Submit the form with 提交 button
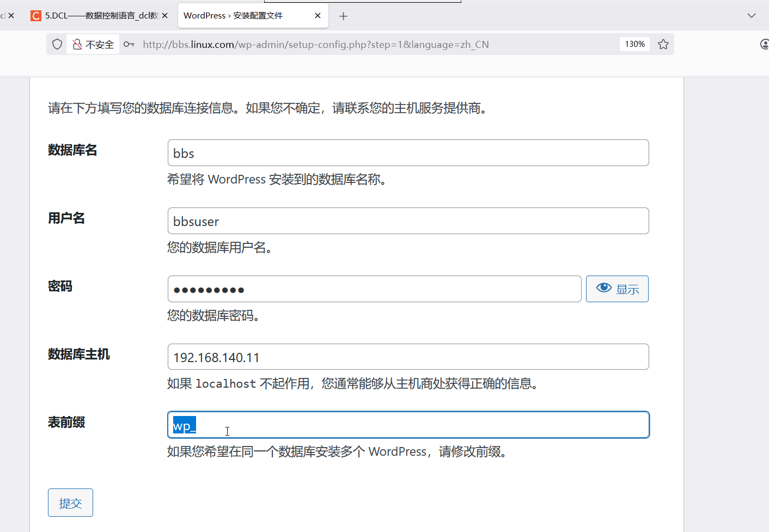The height and width of the screenshot is (532, 769). click(70, 503)
